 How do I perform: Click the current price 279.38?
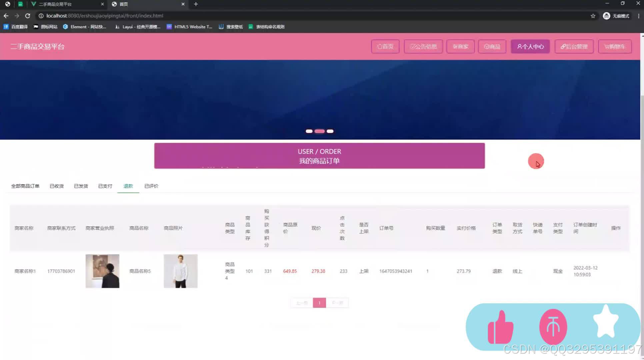[x=318, y=271]
